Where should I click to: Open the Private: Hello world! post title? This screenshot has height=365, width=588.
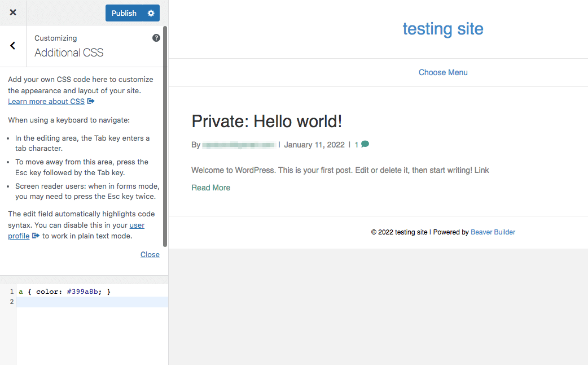click(x=266, y=121)
